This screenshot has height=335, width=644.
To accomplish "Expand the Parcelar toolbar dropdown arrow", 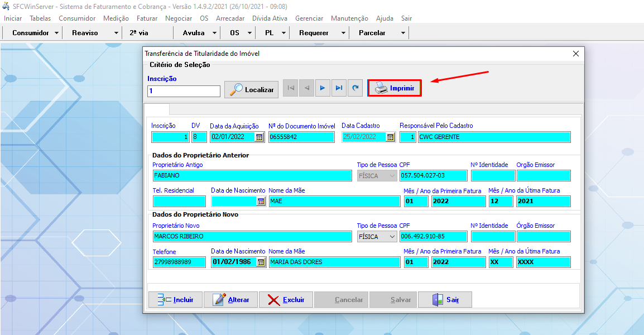I will [x=403, y=33].
